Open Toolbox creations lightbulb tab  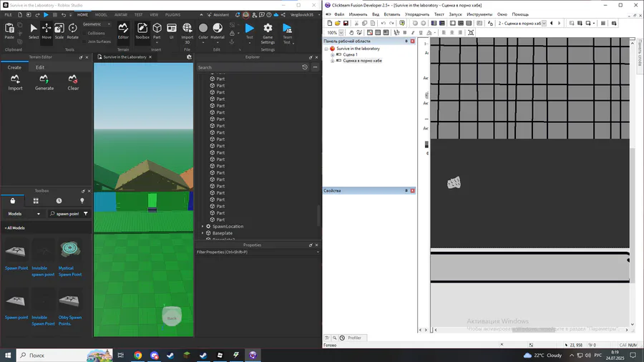(x=82, y=201)
